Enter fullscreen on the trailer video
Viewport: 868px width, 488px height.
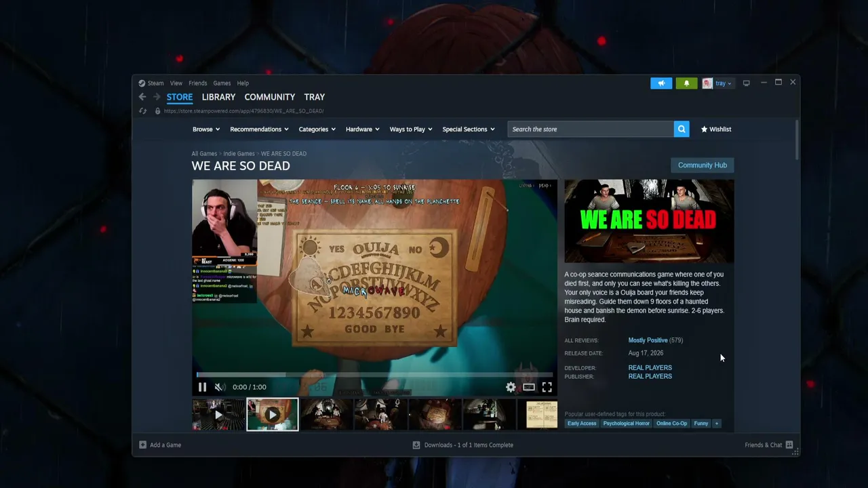(x=547, y=387)
